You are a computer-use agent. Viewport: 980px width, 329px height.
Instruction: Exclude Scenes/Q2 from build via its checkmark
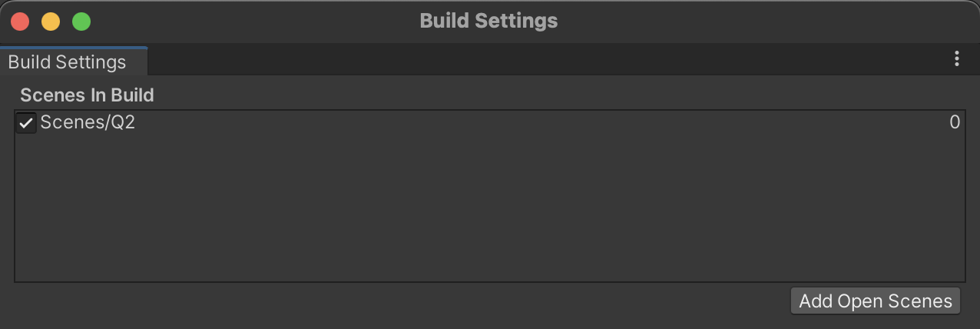pyautogui.click(x=26, y=122)
